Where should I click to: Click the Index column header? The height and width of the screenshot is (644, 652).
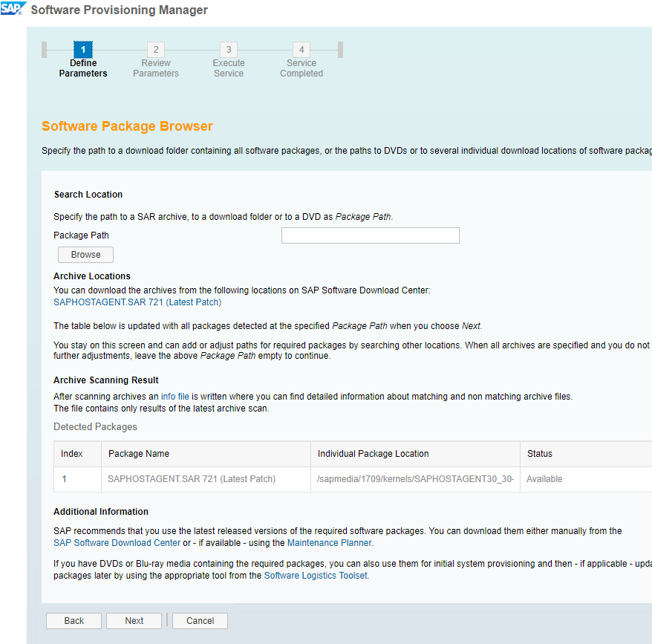[x=77, y=454]
